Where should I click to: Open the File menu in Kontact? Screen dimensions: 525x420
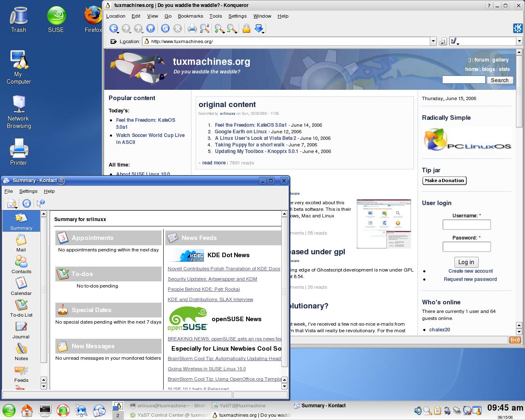[8, 191]
